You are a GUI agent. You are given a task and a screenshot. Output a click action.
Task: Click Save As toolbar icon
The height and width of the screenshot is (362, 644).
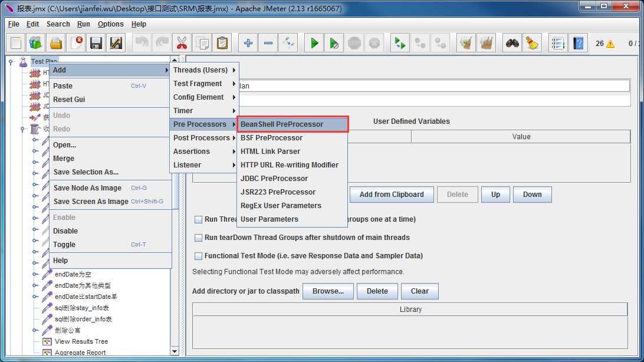tap(116, 43)
